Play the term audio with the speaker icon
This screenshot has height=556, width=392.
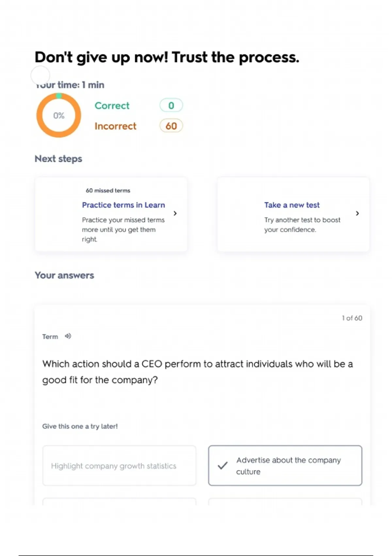coord(68,336)
